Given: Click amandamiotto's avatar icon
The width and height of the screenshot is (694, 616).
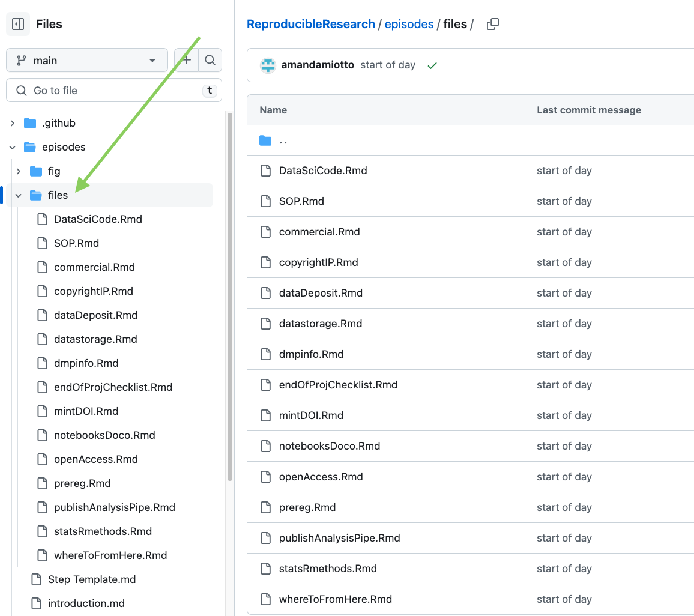Looking at the screenshot, I should 268,65.
